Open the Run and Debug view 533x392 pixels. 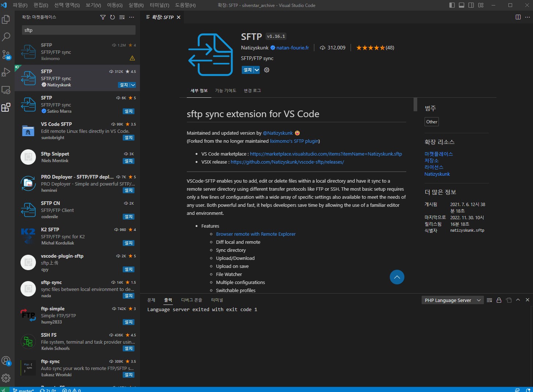[x=6, y=72]
